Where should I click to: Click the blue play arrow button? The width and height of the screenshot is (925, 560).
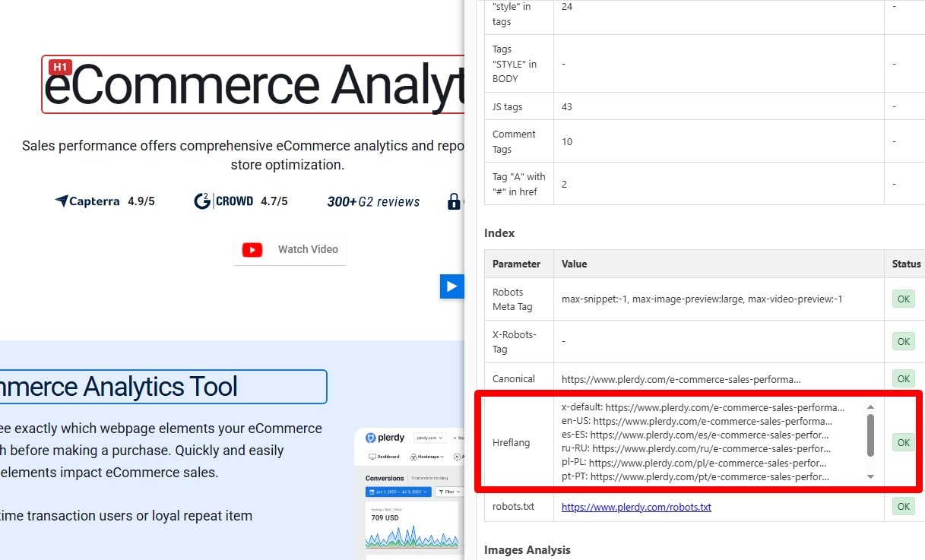[452, 286]
